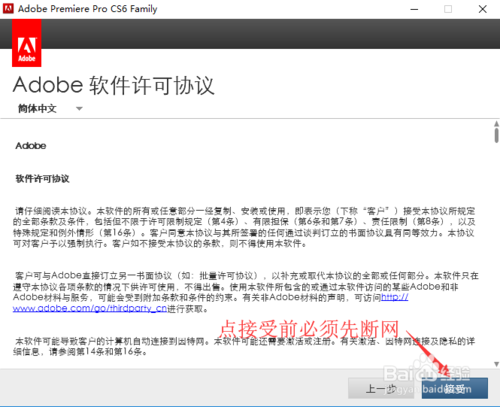This screenshot has width=500, height=407.
Task: Open the 简体中文 language dropdown
Action: pyautogui.click(x=50, y=109)
